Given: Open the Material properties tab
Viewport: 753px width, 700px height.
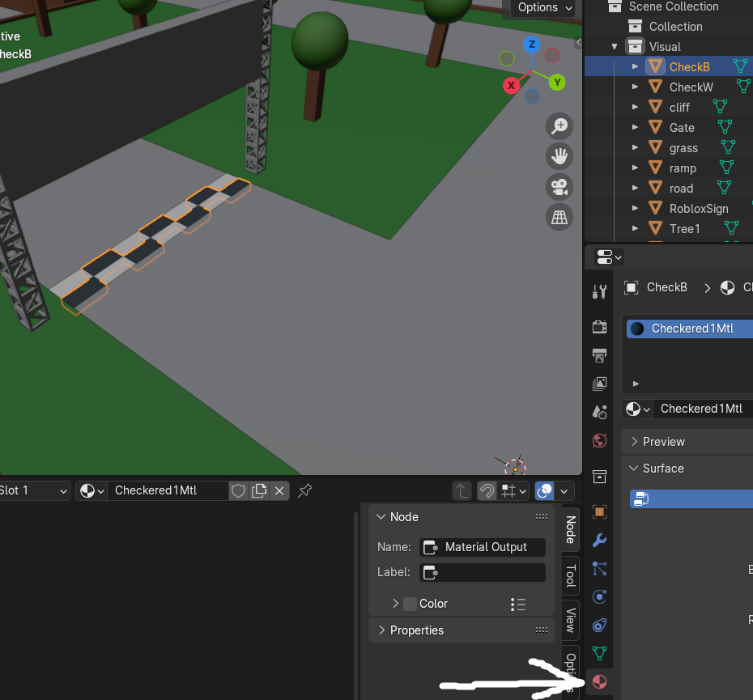Looking at the screenshot, I should [x=599, y=681].
